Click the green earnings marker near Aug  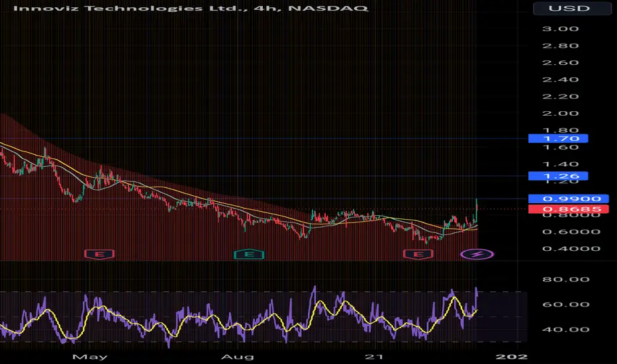(249, 254)
